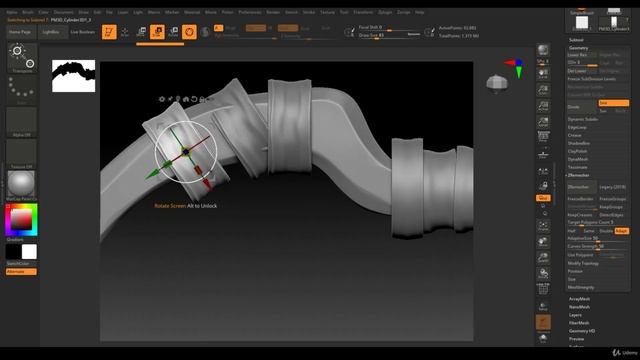Toggle Legacy (2018) in ZRemesher
Screen dimensions: 640x360
tap(614, 187)
